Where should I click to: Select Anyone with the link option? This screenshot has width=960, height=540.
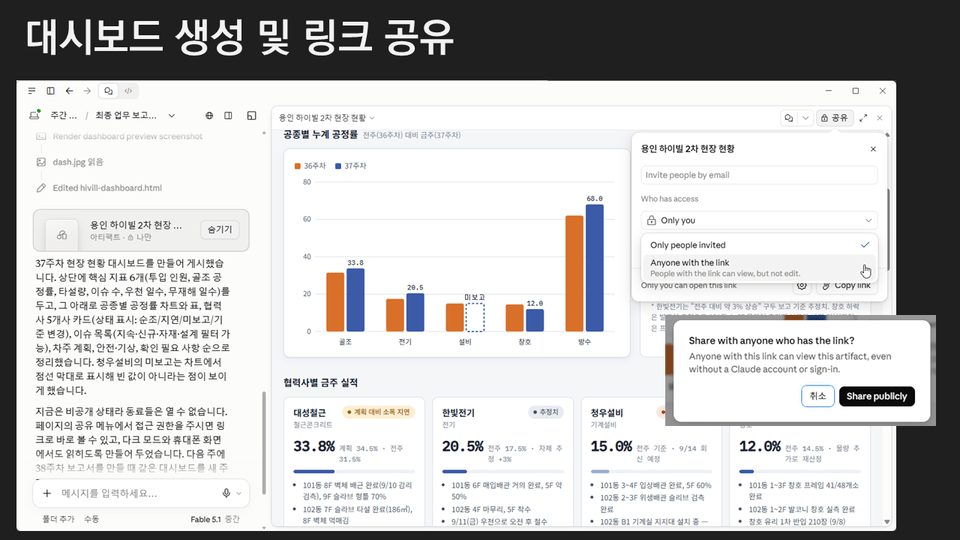[759, 268]
